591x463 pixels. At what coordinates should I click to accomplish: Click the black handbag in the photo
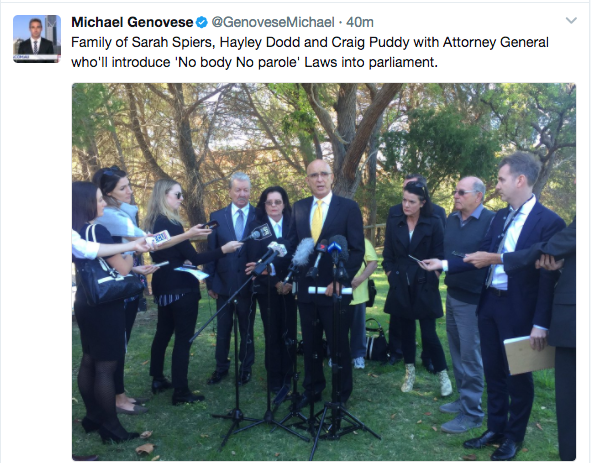tap(108, 277)
